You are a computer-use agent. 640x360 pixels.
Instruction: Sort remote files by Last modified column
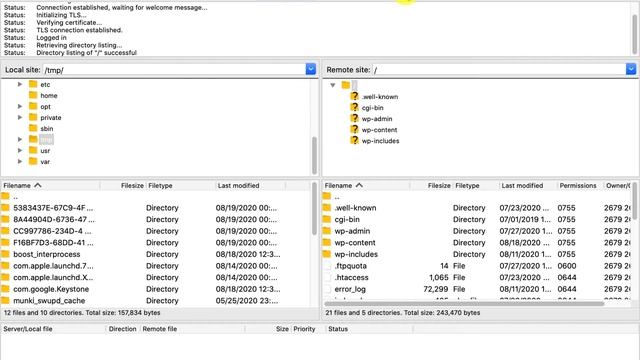click(x=528, y=186)
